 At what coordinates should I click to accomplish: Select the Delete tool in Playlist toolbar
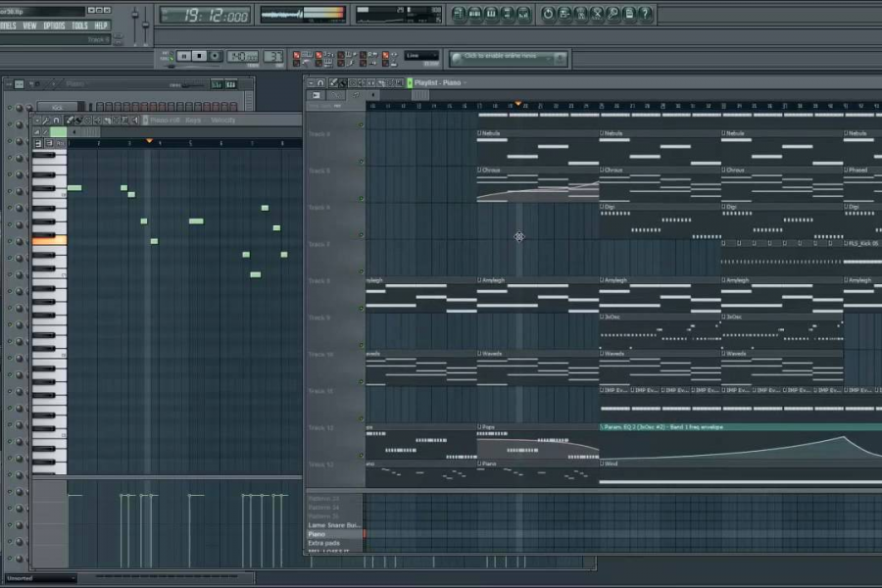point(353,82)
